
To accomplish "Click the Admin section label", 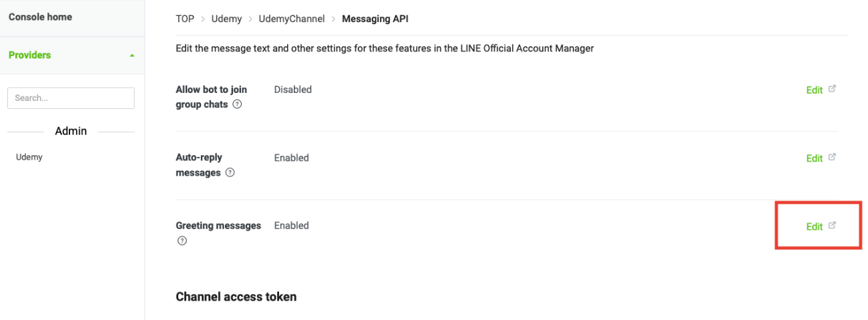I will 71,131.
